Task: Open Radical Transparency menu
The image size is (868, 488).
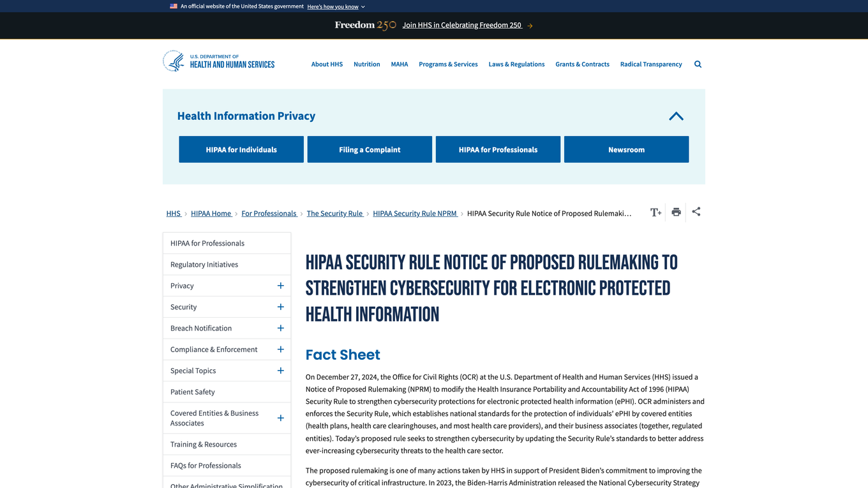Action: point(651,64)
